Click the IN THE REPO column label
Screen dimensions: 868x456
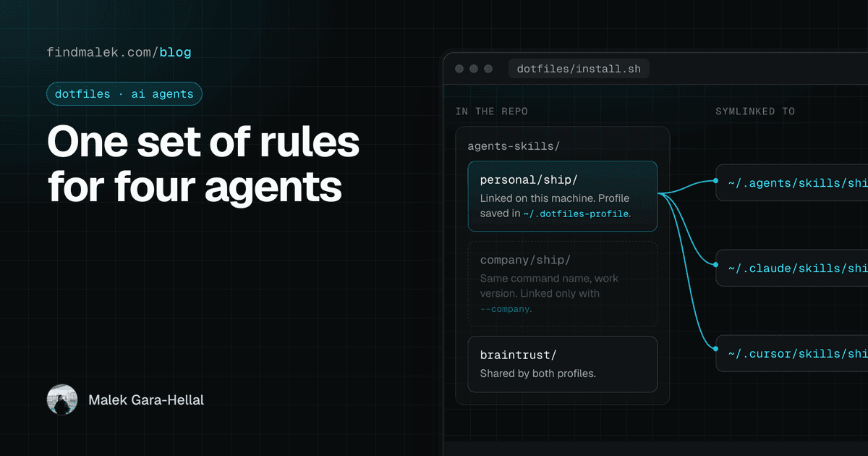492,111
